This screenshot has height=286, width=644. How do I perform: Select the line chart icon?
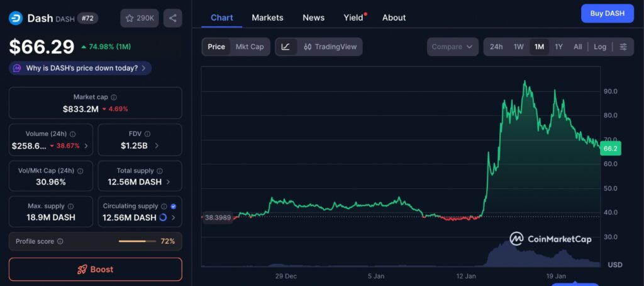(x=286, y=47)
